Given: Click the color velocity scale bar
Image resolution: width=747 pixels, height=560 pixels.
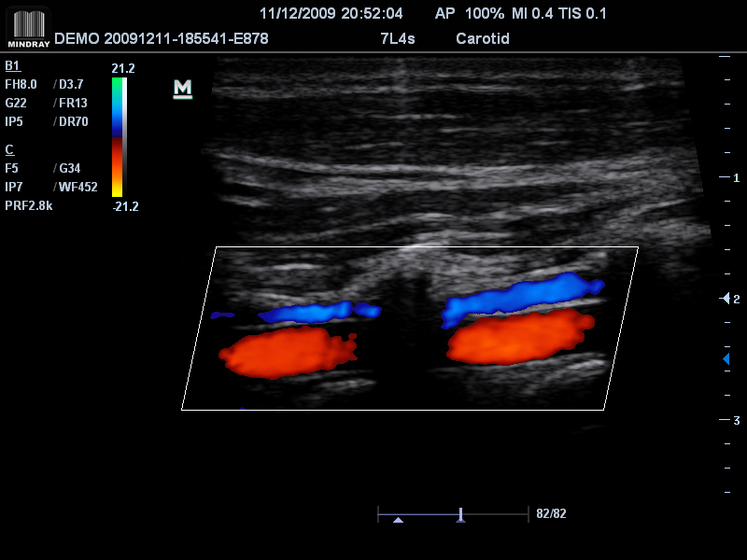Looking at the screenshot, I should [x=118, y=136].
